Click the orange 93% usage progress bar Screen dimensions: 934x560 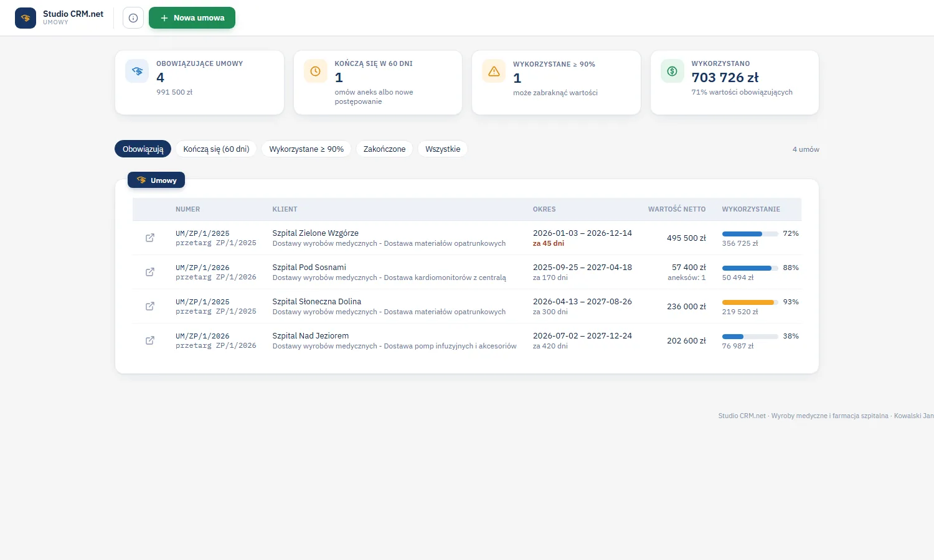pos(750,302)
